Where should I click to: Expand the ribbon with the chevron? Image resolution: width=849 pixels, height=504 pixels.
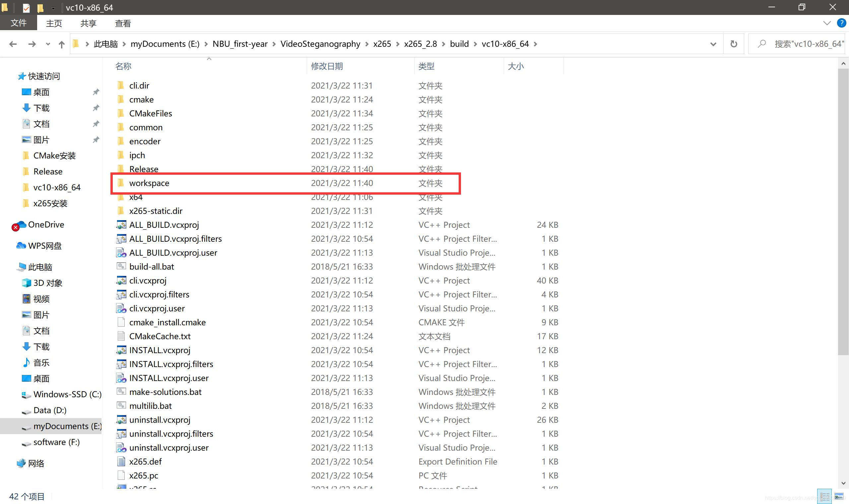(827, 23)
